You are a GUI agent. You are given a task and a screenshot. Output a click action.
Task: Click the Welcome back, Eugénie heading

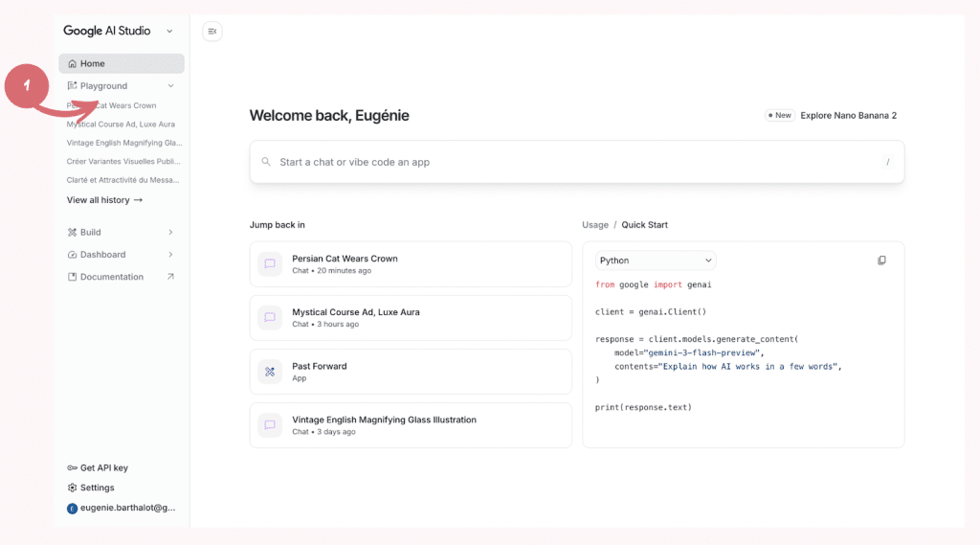pos(329,116)
